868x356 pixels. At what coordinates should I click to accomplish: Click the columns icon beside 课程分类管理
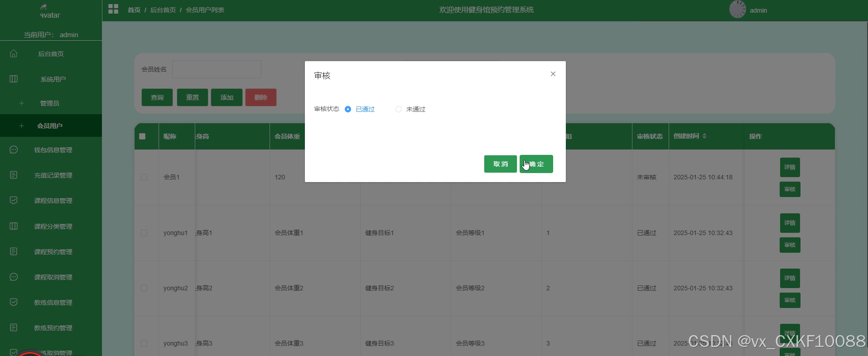(x=14, y=226)
